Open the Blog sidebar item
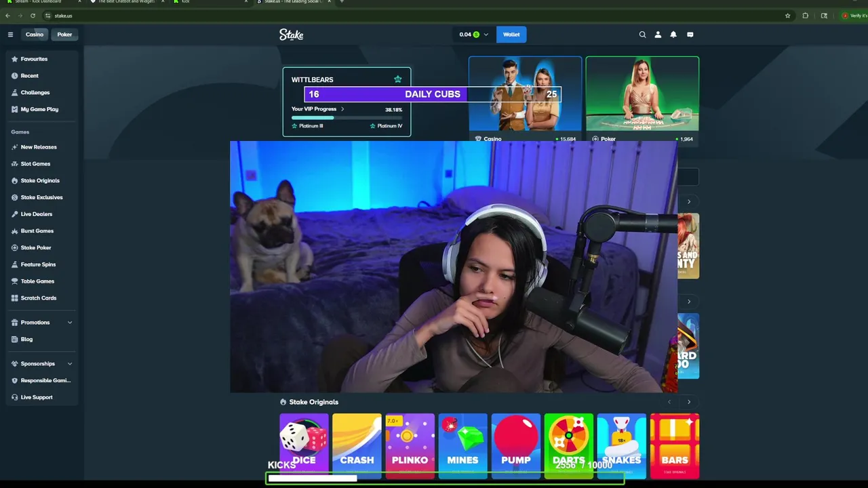 point(42,340)
